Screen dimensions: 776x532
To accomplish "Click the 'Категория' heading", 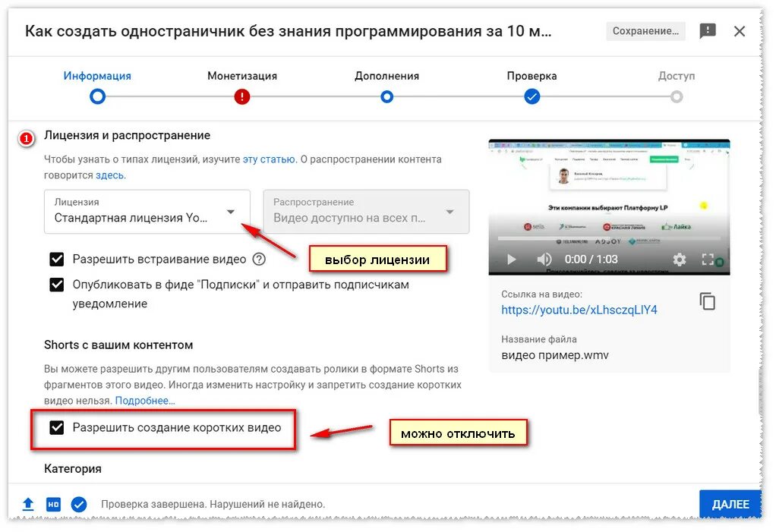I will (73, 469).
